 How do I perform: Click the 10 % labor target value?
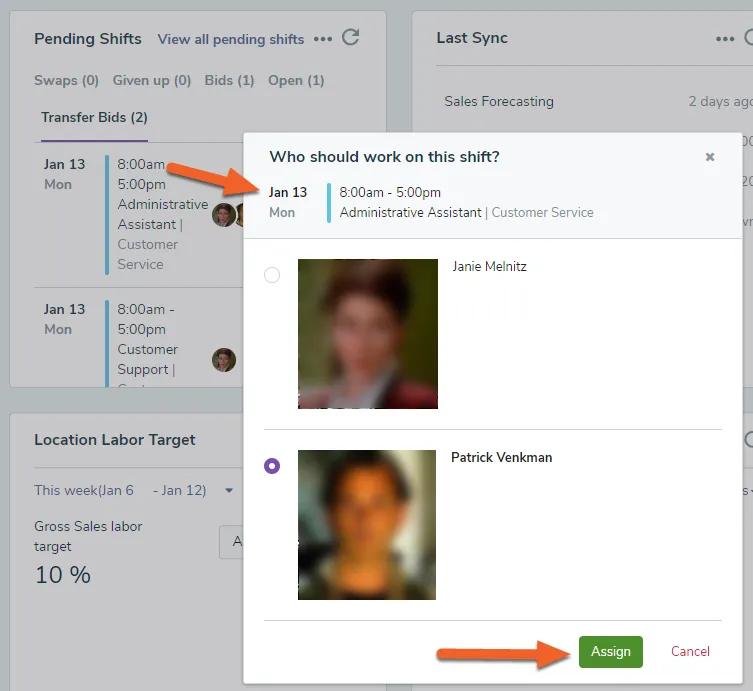(x=63, y=575)
